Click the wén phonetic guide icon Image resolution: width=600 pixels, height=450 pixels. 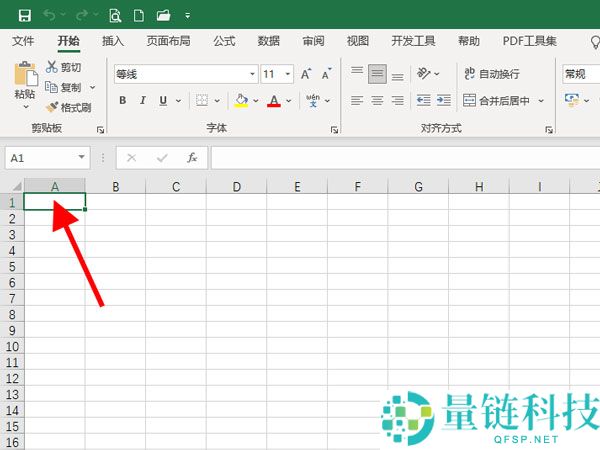[313, 100]
